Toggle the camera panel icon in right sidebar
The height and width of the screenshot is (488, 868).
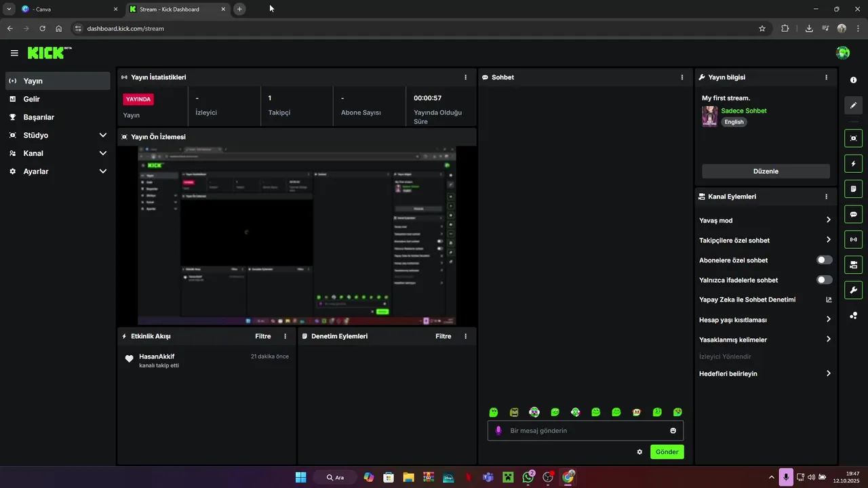click(853, 264)
